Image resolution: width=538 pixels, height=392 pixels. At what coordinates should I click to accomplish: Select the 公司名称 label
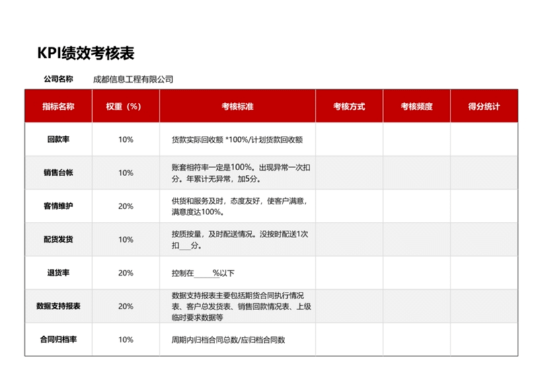58,79
